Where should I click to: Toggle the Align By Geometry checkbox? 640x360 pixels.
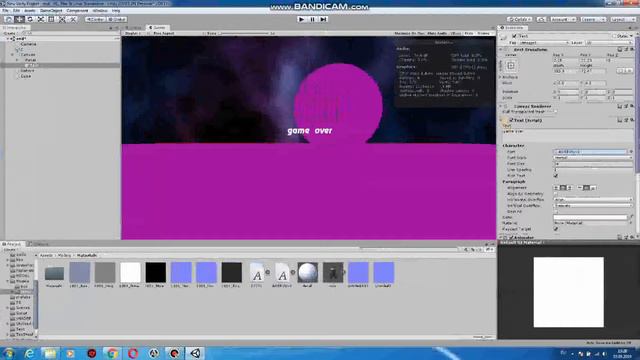click(556, 194)
